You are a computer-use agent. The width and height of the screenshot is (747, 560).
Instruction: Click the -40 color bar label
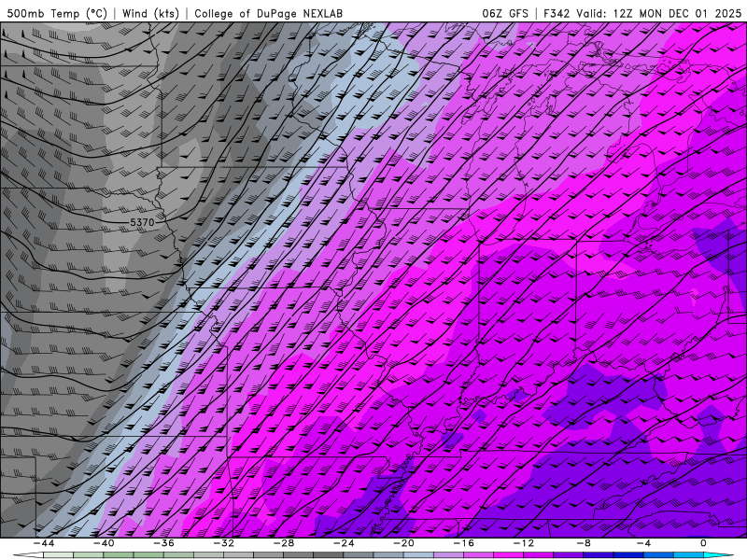(104, 543)
